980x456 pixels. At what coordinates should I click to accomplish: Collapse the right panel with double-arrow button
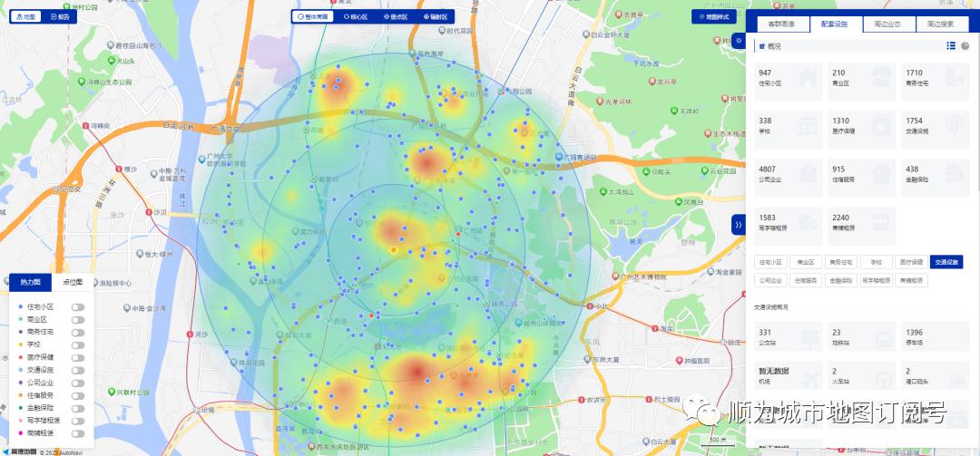tap(738, 224)
